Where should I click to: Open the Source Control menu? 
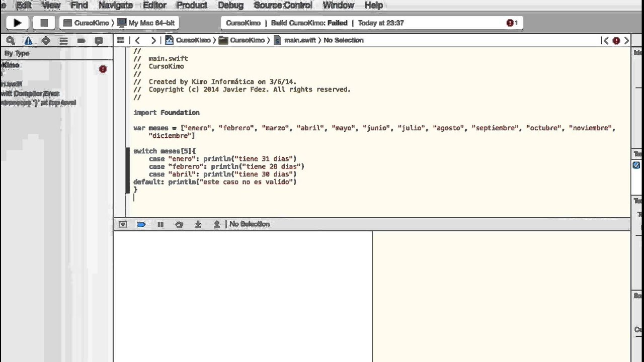tap(283, 5)
